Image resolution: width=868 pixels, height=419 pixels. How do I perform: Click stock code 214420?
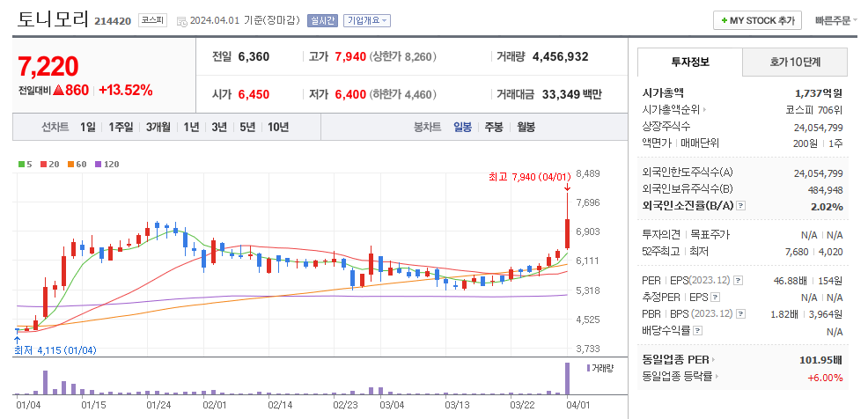tap(113, 21)
